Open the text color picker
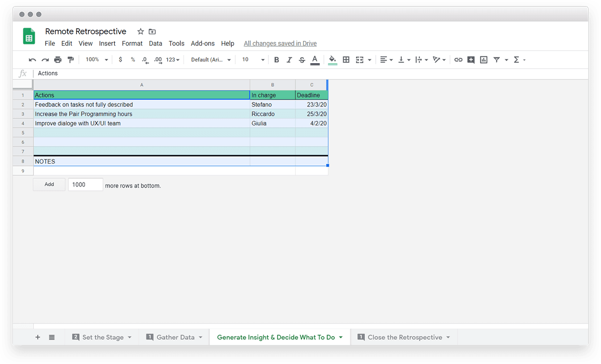The image size is (601, 364). 315,60
